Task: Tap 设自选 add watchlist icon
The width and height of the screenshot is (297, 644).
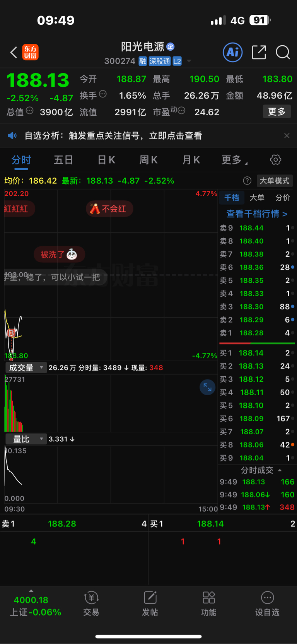Action: pyautogui.click(x=267, y=603)
